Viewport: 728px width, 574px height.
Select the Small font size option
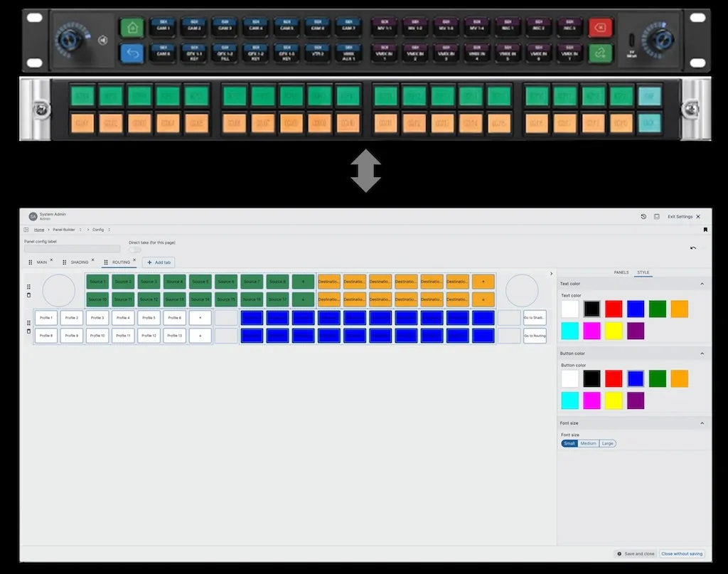click(x=569, y=443)
